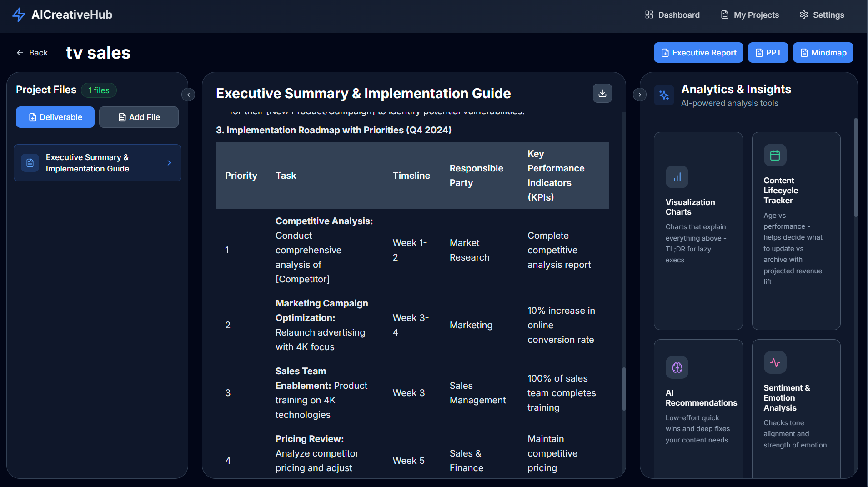Click the My Projects document icon

pyautogui.click(x=725, y=15)
